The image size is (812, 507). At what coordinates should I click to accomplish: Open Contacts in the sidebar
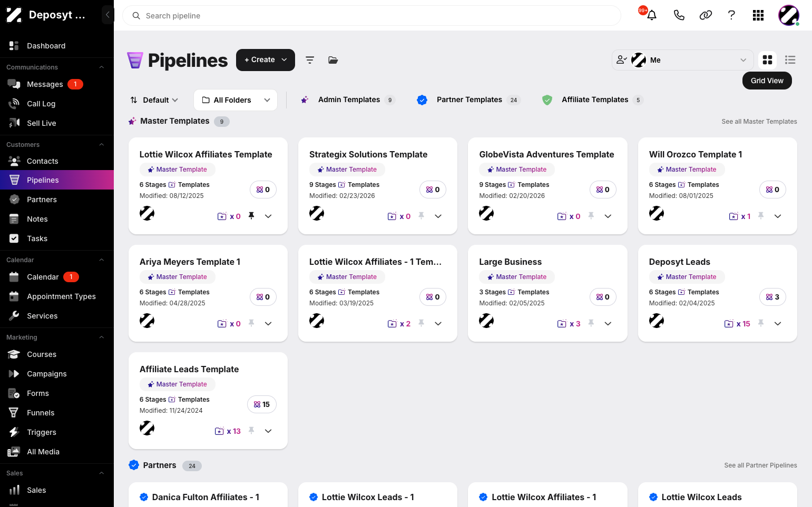[57, 161]
